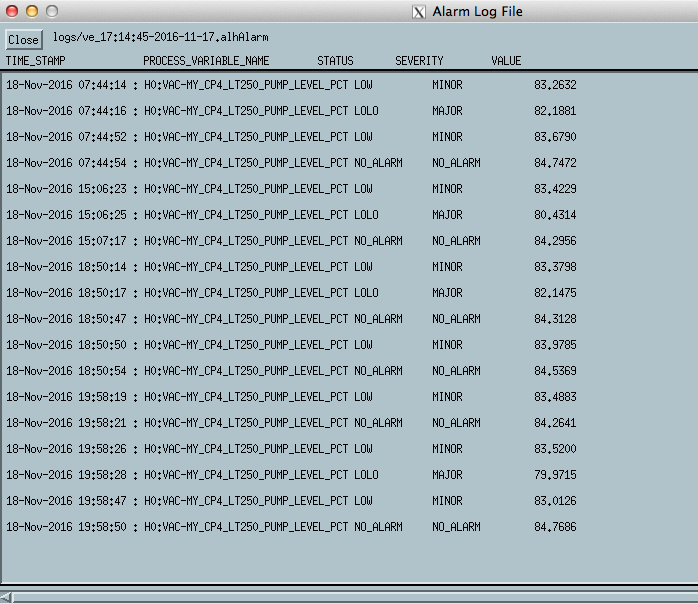698x604 pixels.
Task: Click LOW status in the 19:58:47 row
Action: [363, 501]
